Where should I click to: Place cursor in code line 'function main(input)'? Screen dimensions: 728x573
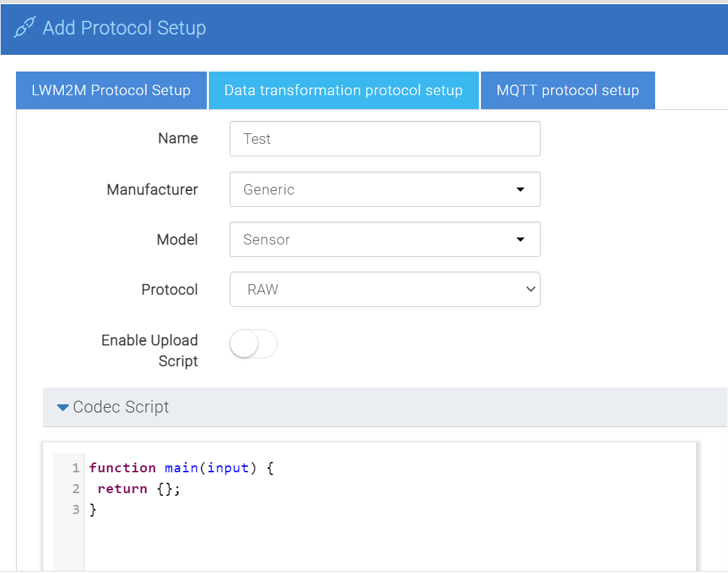tap(182, 468)
